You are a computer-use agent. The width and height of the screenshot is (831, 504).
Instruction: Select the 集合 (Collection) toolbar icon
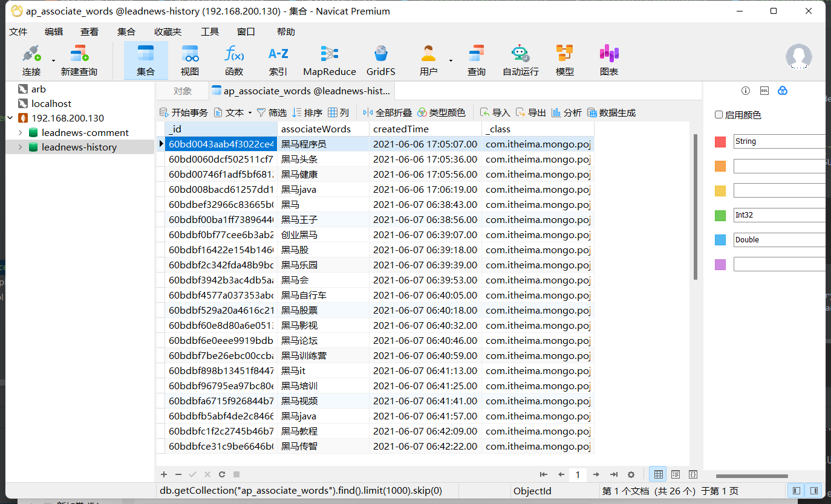(146, 60)
